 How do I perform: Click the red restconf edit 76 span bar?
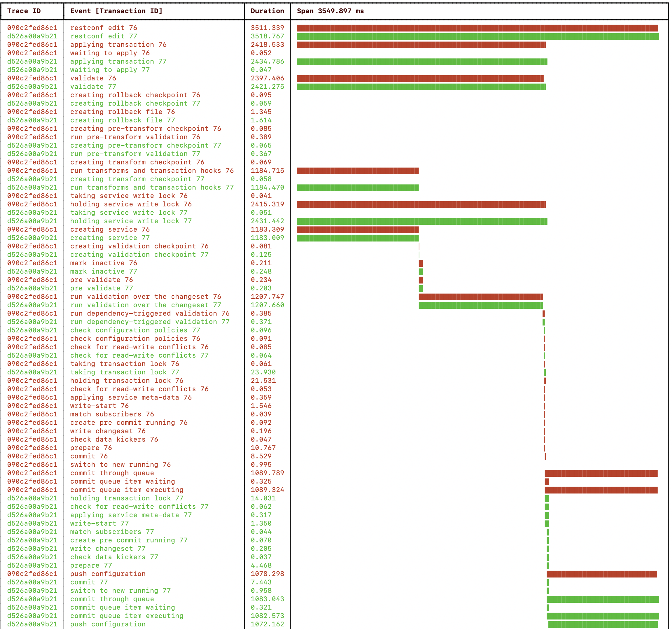477,28
